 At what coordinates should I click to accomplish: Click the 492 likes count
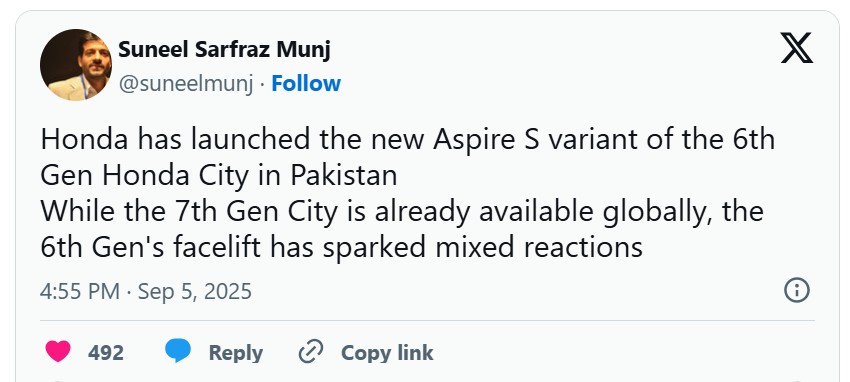[x=106, y=353]
